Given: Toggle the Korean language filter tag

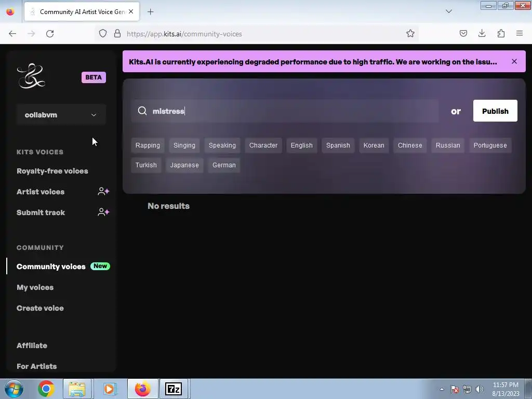Looking at the screenshot, I should click(x=374, y=145).
